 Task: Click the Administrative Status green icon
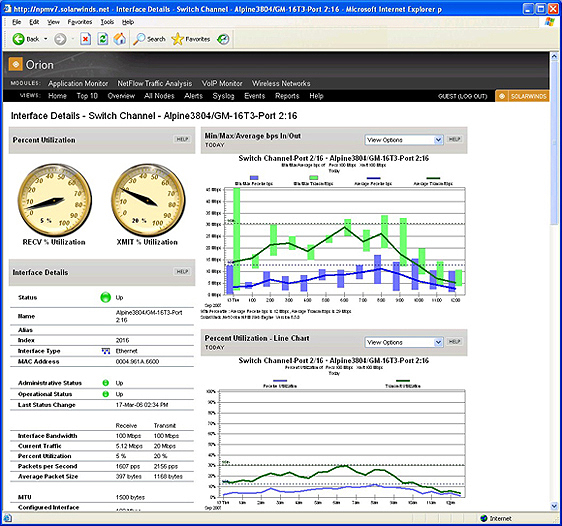click(x=105, y=383)
